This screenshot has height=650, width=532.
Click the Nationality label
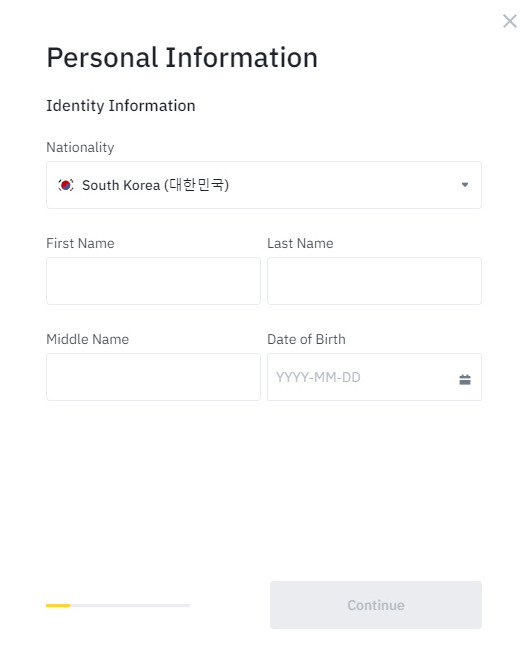point(80,148)
